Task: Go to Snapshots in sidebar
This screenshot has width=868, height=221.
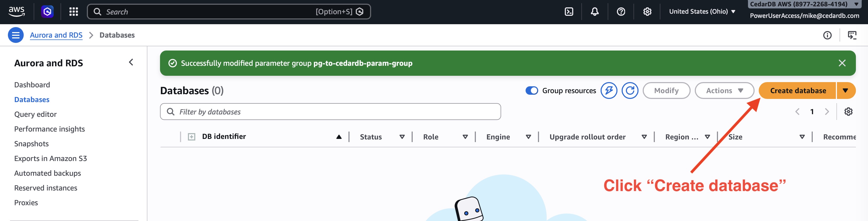Action: coord(31,144)
